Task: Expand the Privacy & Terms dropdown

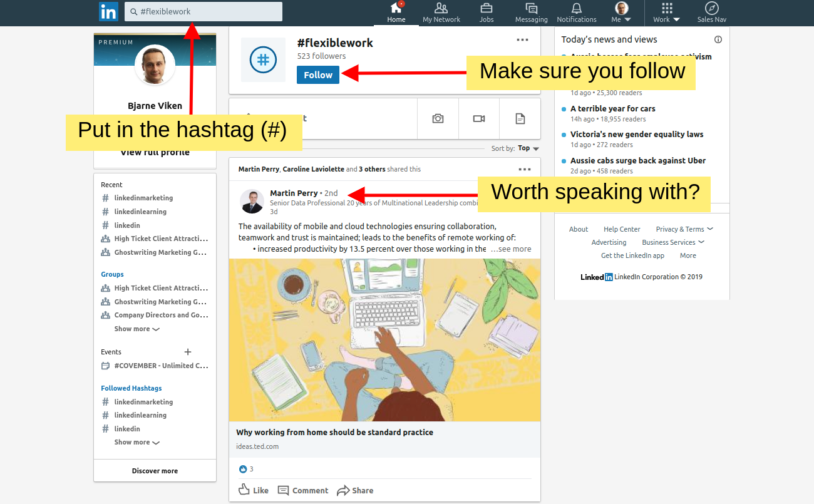Action: (x=684, y=229)
